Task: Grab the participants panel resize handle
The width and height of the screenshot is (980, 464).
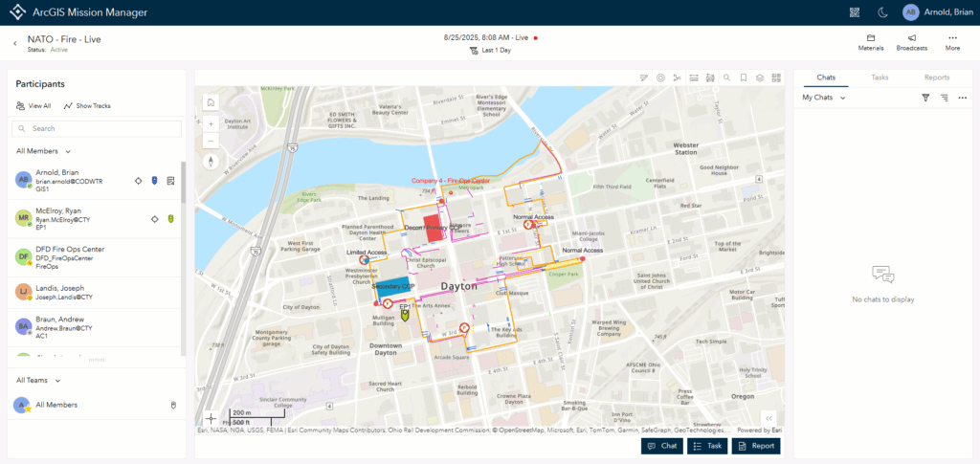Action: tap(97, 361)
